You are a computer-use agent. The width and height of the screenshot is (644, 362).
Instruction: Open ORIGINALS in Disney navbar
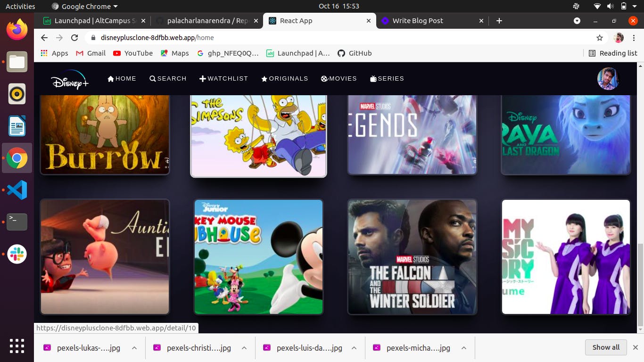coord(285,79)
